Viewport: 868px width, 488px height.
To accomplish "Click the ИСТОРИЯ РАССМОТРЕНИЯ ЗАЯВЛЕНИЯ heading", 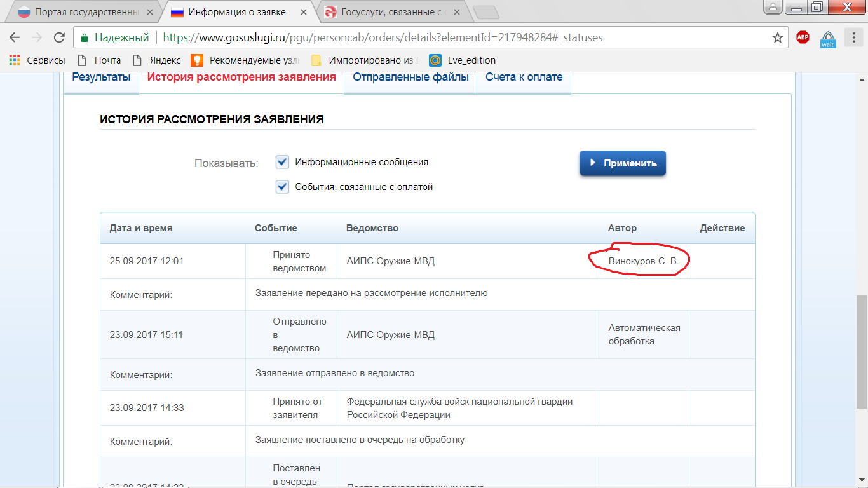I will point(212,119).
